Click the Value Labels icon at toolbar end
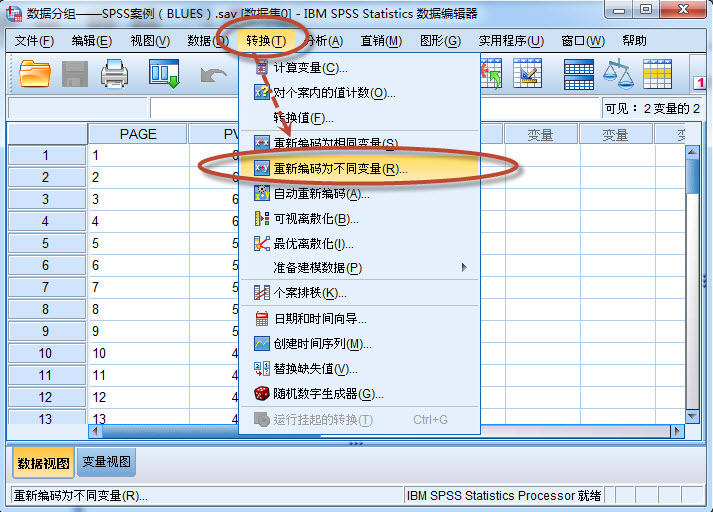 tap(699, 81)
